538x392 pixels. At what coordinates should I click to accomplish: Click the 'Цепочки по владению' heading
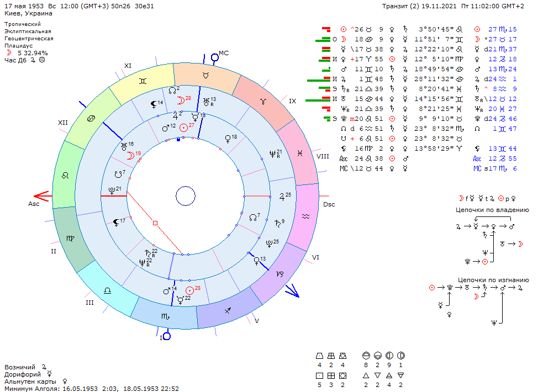click(x=492, y=210)
